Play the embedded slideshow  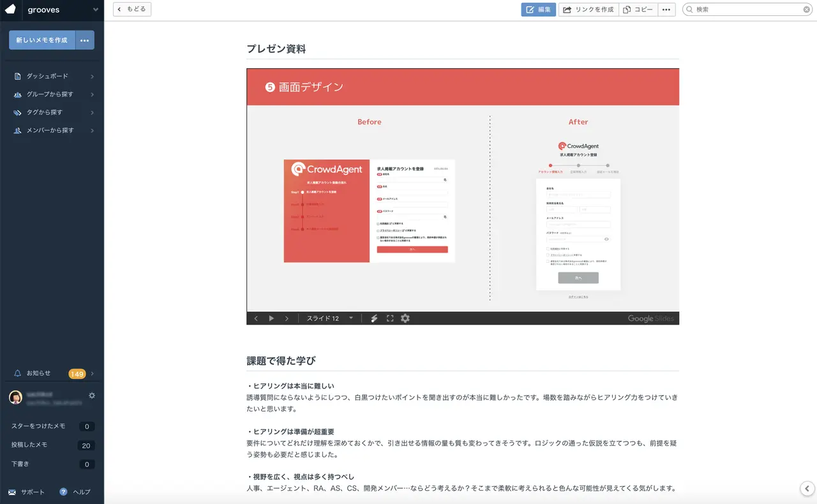point(271,318)
